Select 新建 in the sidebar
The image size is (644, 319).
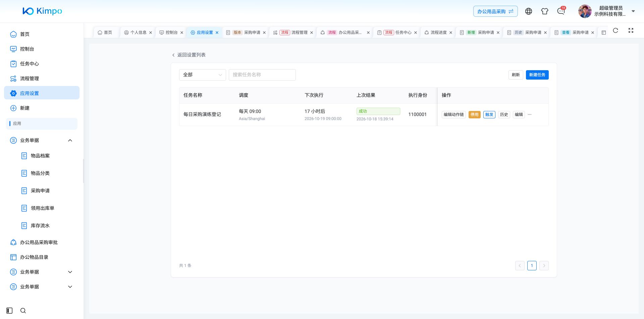coord(42,108)
